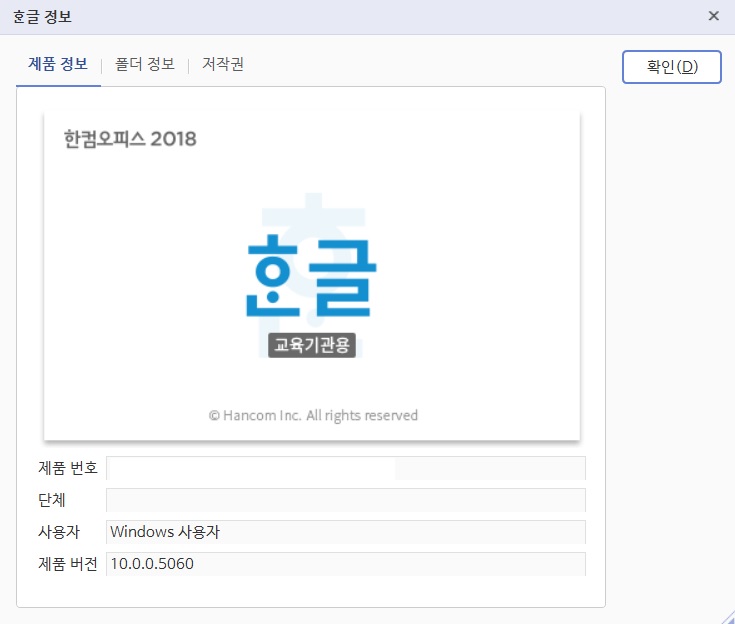
Task: Open the 저작권 tab
Action: (223, 64)
